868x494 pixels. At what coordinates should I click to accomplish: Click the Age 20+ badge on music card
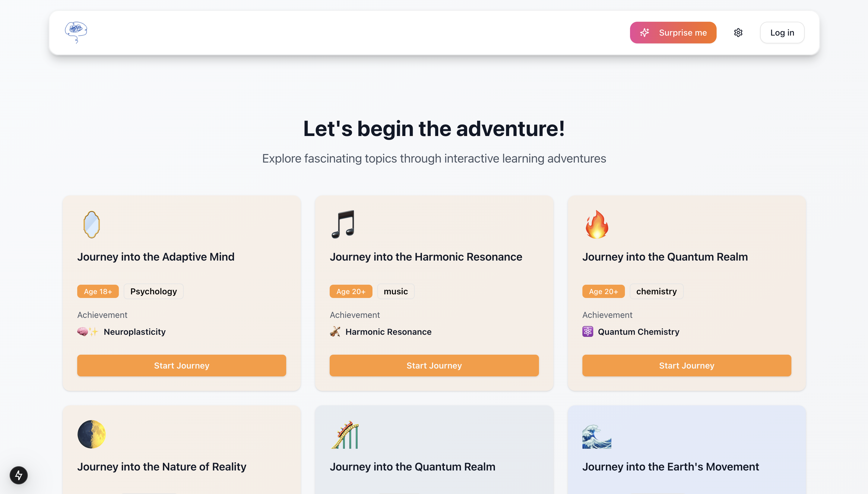[x=351, y=291]
